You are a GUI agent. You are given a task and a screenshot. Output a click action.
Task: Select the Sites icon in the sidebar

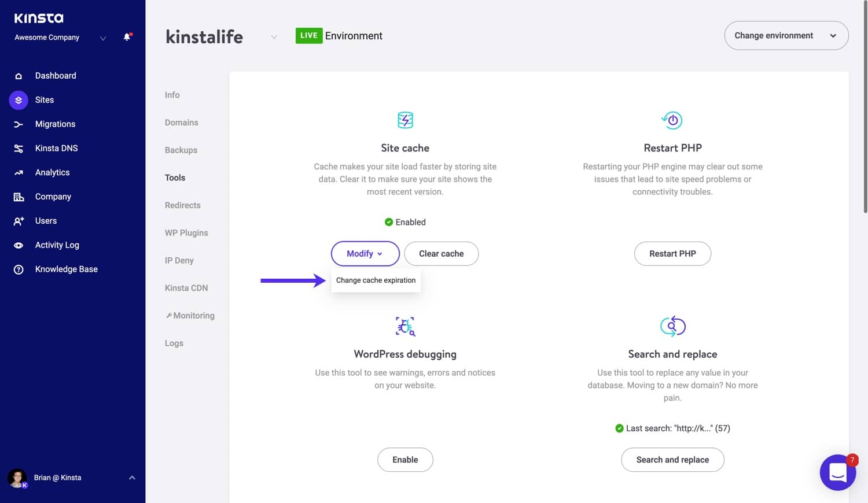click(x=18, y=99)
